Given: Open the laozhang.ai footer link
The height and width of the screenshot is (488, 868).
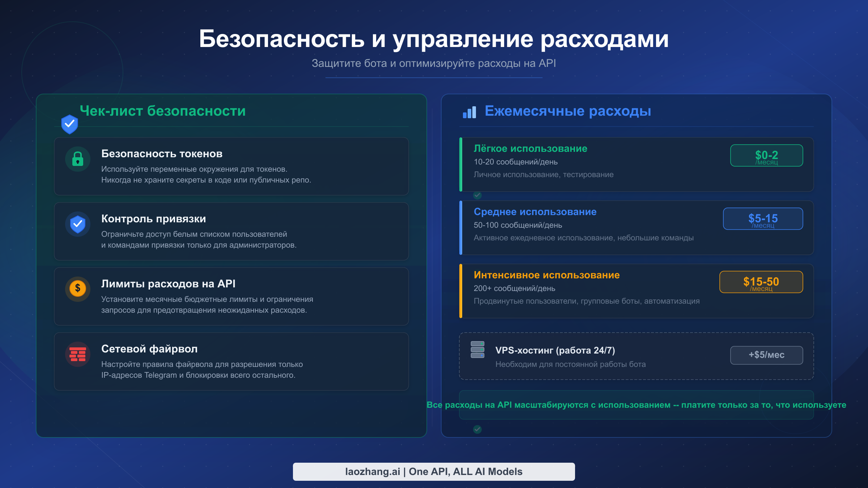Looking at the screenshot, I should pyautogui.click(x=434, y=471).
